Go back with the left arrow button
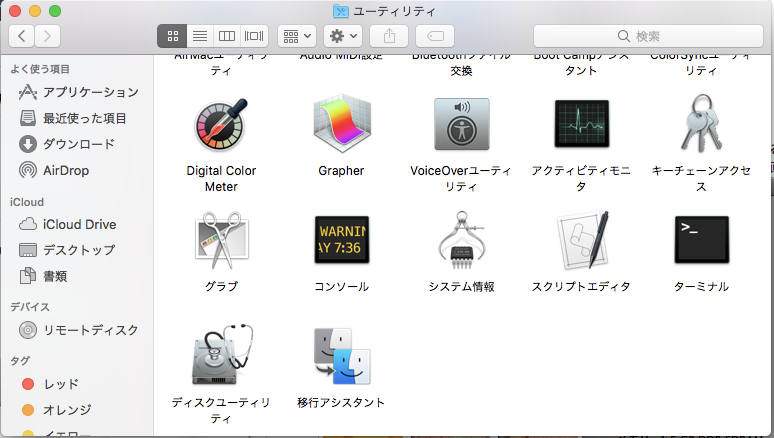 pyautogui.click(x=22, y=36)
